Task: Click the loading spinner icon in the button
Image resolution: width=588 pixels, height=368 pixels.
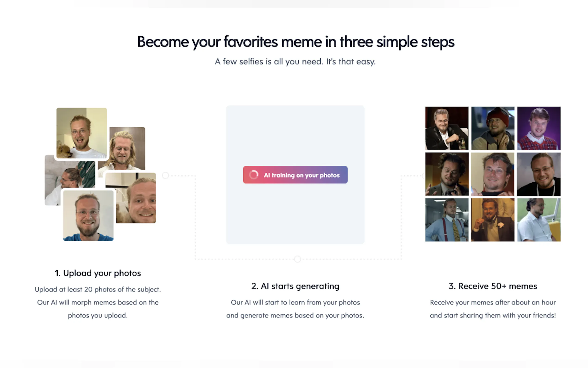Action: click(253, 175)
